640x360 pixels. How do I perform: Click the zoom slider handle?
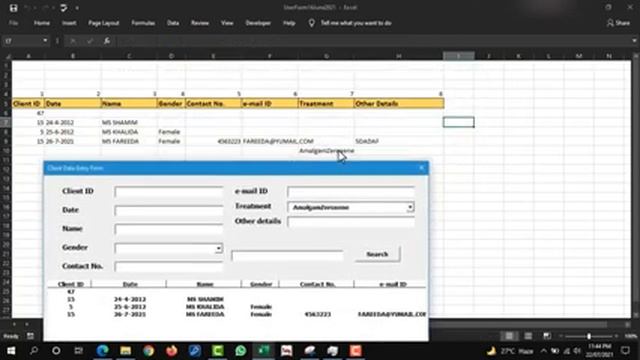(589, 336)
